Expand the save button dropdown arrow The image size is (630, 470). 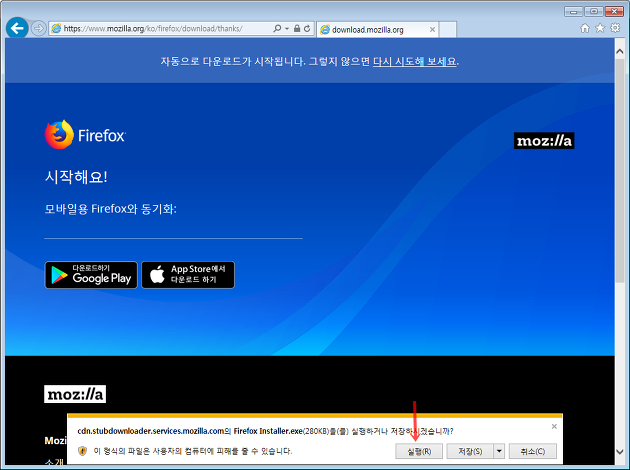coord(499,451)
